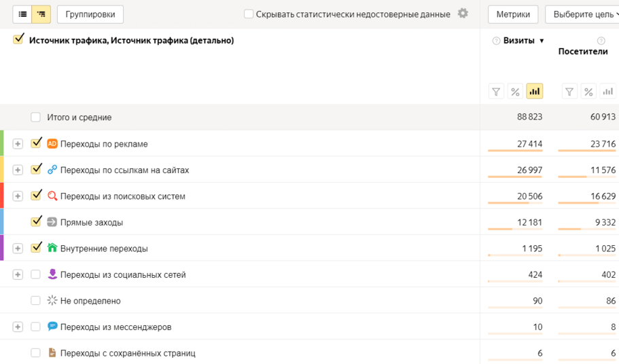This screenshot has height=364, width=619.
Task: Click spinner icon of Не определено
Action: [52, 301]
